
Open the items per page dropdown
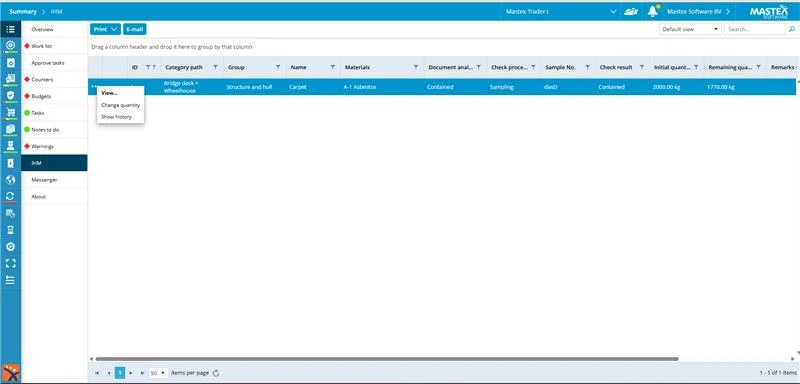[158, 373]
